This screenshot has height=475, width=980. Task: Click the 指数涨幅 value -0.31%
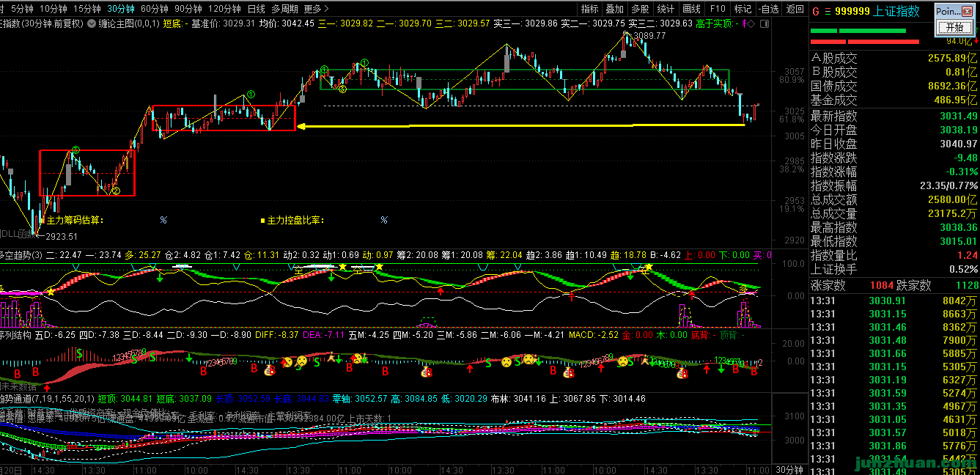pos(962,172)
